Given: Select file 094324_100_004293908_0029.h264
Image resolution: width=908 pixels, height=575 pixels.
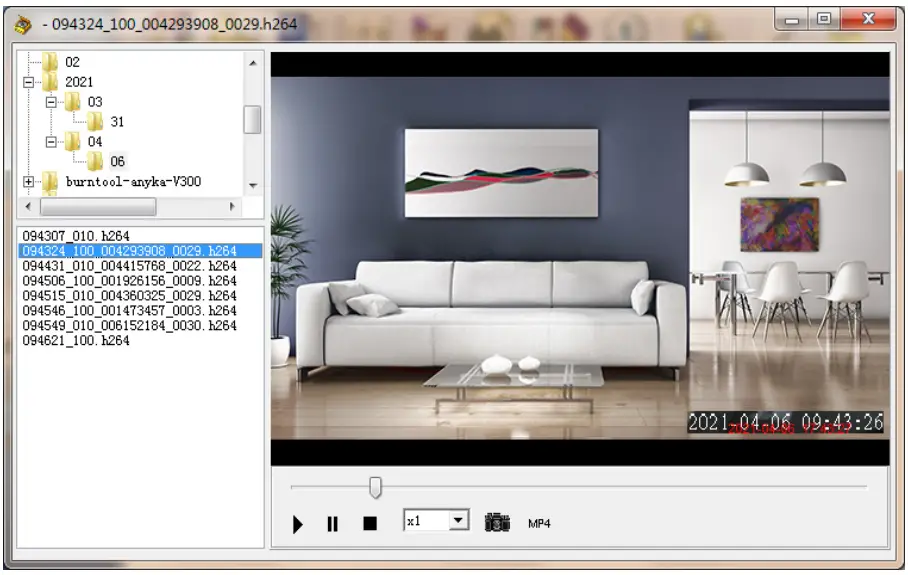Looking at the screenshot, I should tap(140, 251).
